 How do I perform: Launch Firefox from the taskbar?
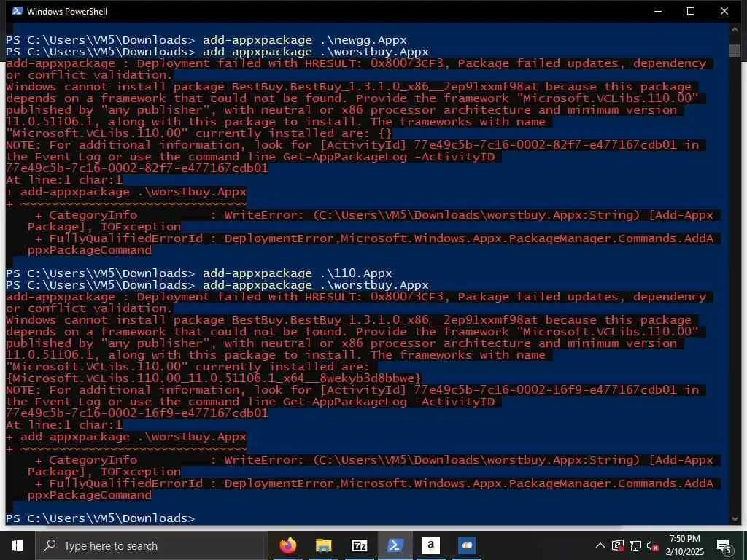point(287,545)
